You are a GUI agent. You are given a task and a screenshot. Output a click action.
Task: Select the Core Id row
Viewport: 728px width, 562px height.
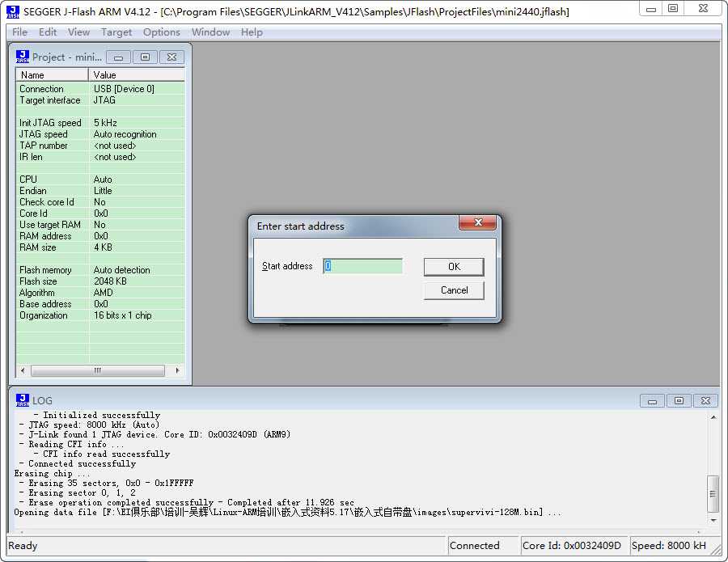100,213
